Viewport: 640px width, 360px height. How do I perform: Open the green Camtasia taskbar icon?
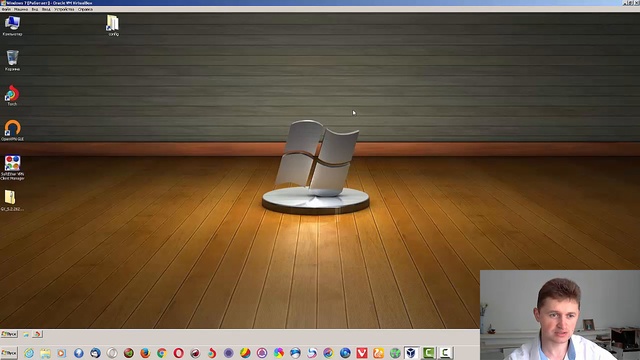(429, 353)
